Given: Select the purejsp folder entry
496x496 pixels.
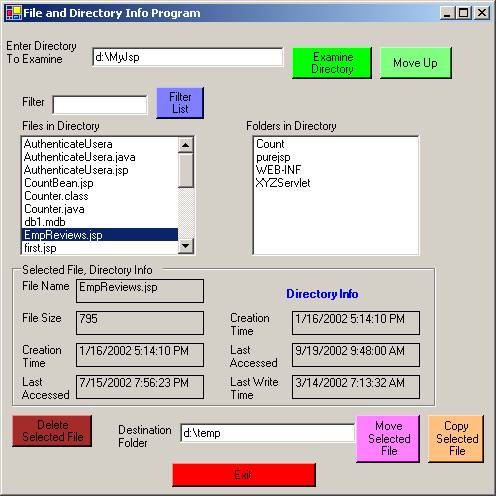Looking at the screenshot, I should click(273, 157).
